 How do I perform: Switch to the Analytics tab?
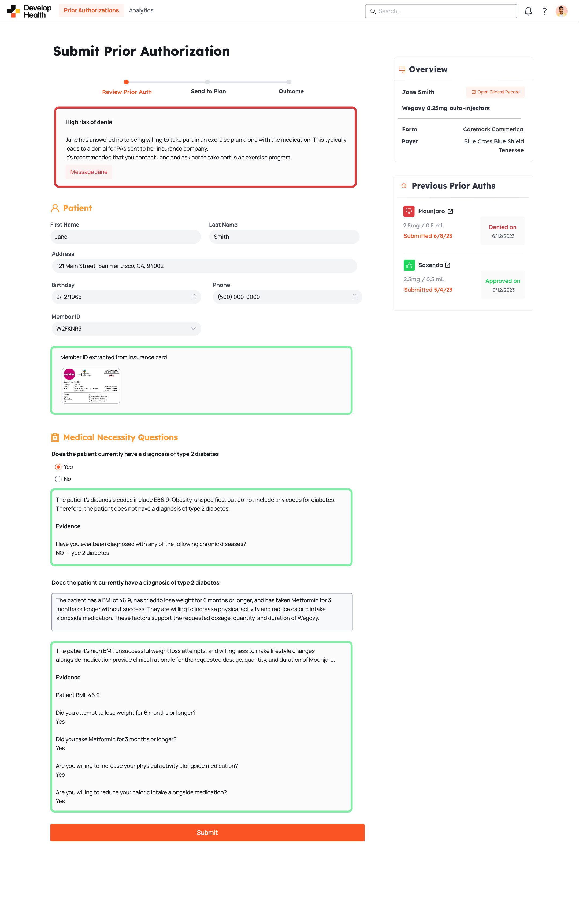pyautogui.click(x=141, y=10)
